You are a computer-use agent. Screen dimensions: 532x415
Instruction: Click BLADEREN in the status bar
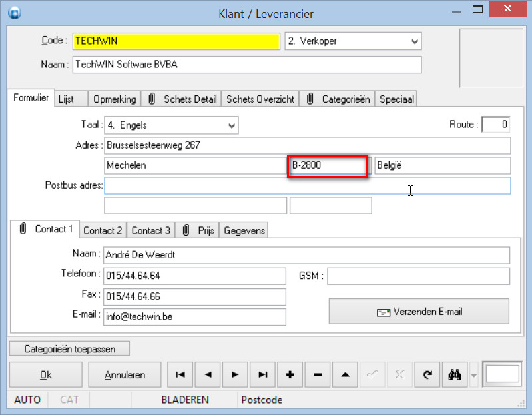pos(185,400)
